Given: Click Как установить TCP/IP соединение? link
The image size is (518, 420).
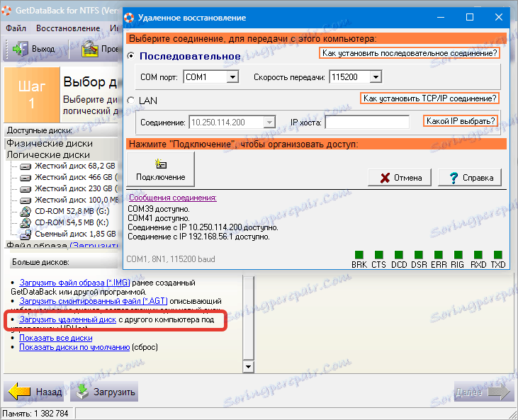Looking at the screenshot, I should 429,98.
